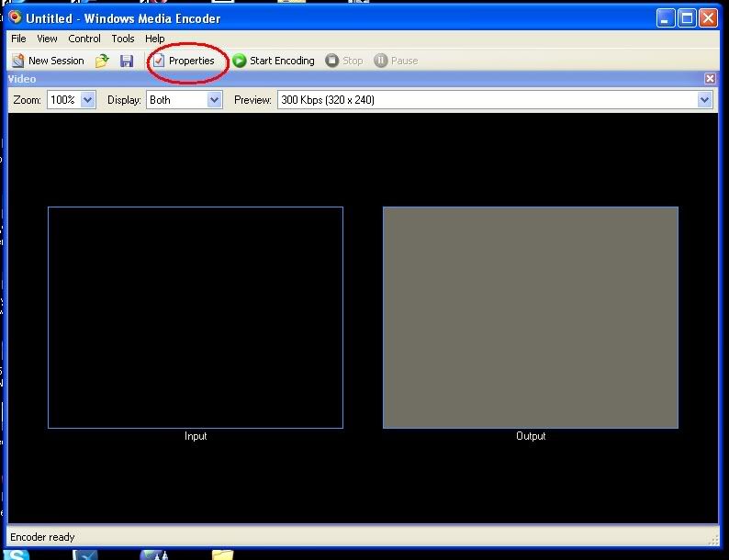This screenshot has width=729, height=560.
Task: Open an existing session via folder icon
Action: pyautogui.click(x=102, y=61)
